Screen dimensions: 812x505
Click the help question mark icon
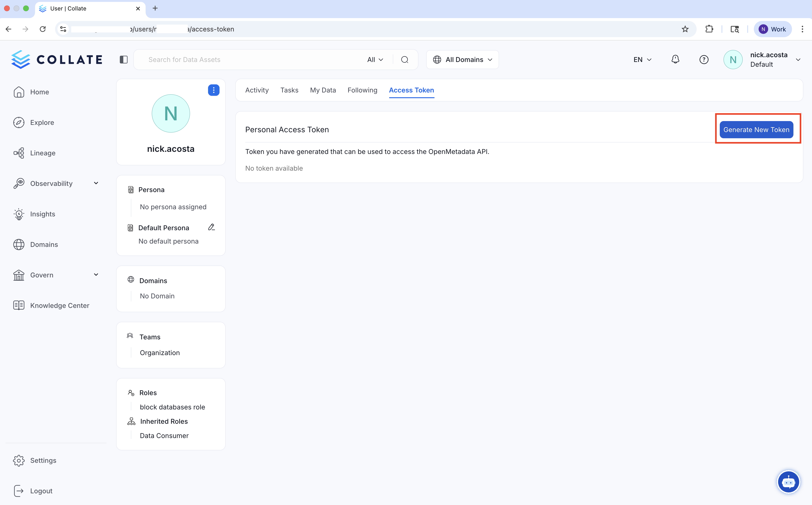point(704,59)
